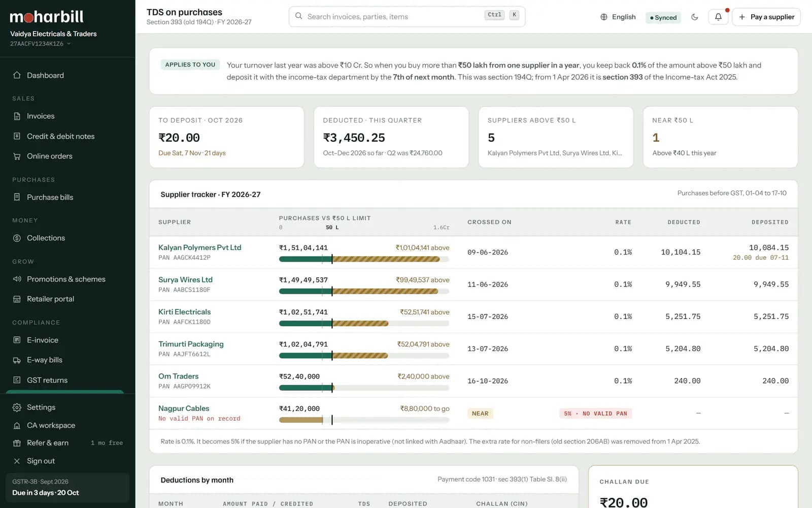This screenshot has height=508, width=812.
Task: Click the moharbill logo
Action: (x=47, y=17)
